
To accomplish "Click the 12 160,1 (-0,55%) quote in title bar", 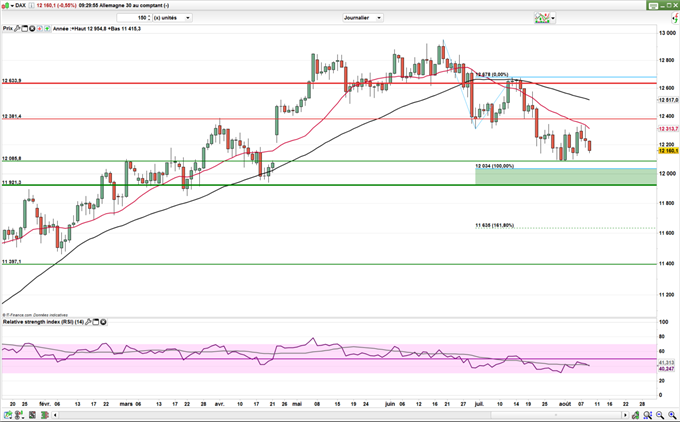I will [x=56, y=6].
